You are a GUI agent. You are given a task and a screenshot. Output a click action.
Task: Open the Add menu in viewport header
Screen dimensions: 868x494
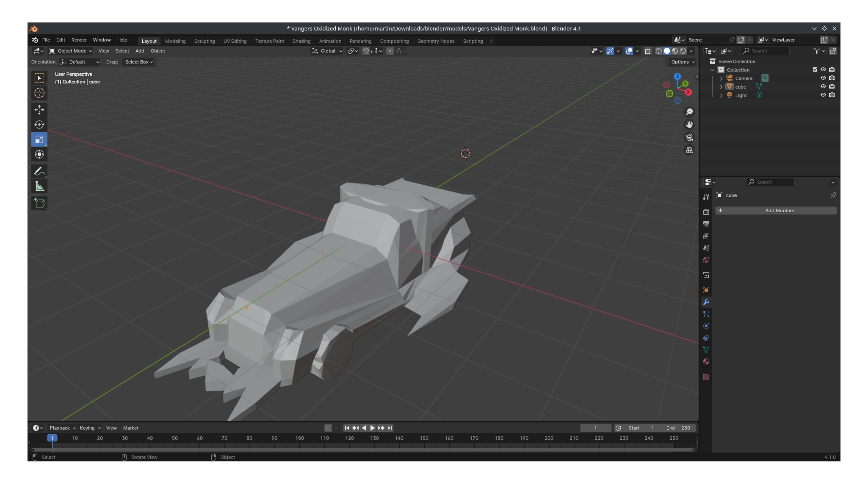(x=140, y=51)
